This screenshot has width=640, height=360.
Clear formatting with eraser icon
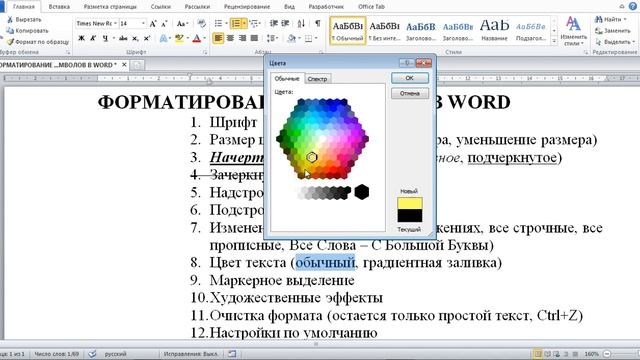[x=201, y=24]
